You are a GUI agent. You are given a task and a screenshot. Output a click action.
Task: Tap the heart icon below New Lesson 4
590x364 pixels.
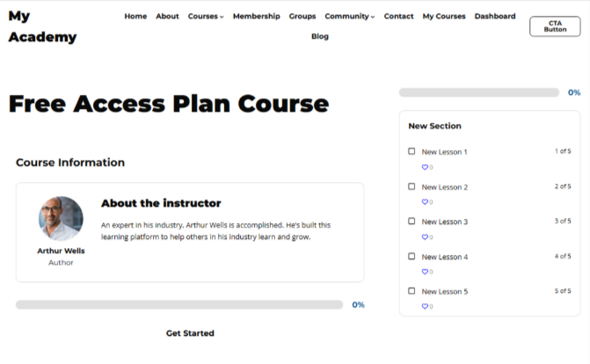pyautogui.click(x=425, y=272)
